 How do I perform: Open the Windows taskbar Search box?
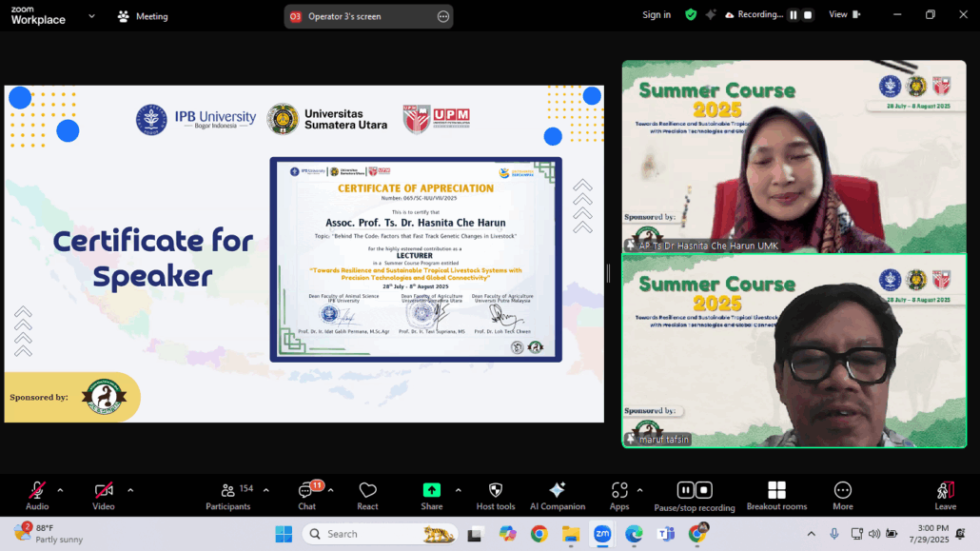pyautogui.click(x=379, y=534)
